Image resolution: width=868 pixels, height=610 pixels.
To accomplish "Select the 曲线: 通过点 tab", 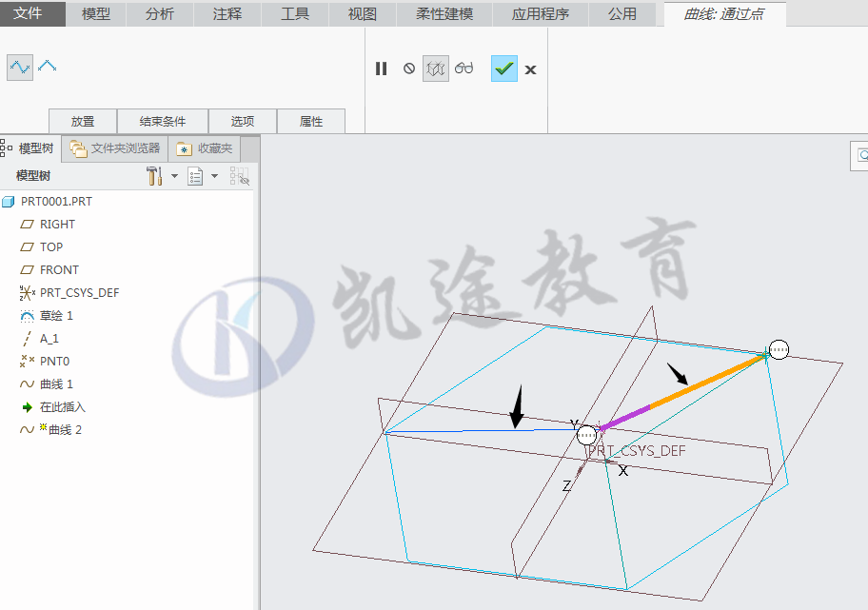I will pos(724,14).
